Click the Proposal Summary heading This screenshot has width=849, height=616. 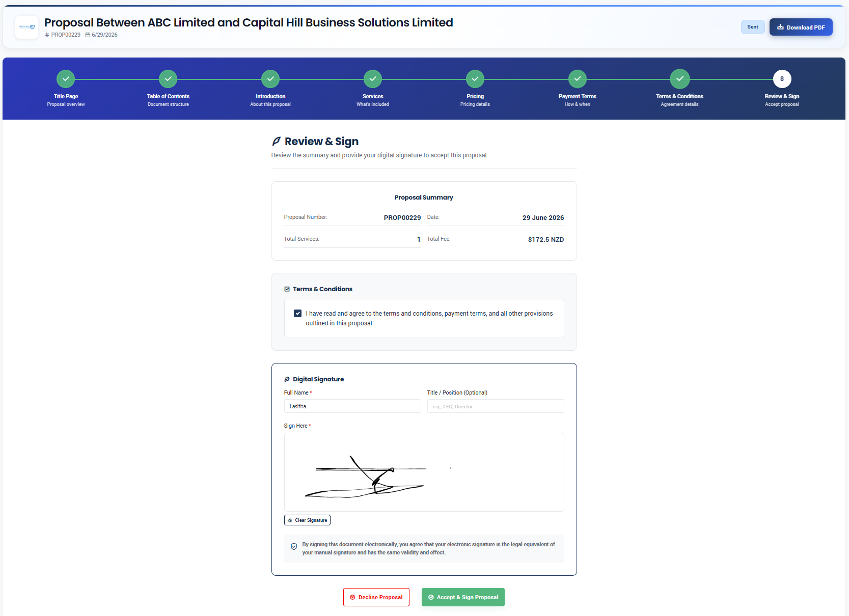(x=424, y=198)
